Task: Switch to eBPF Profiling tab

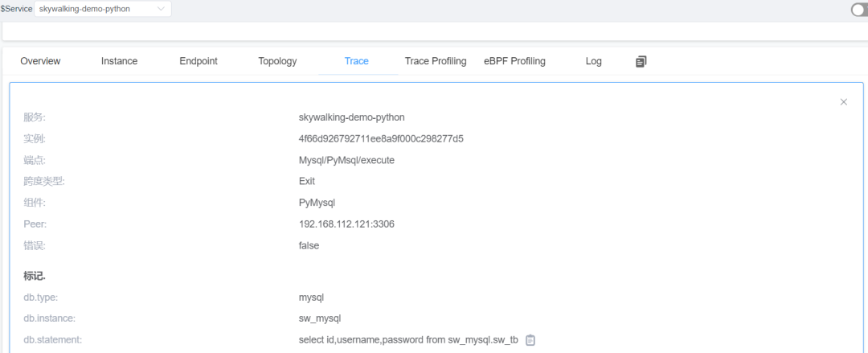Action: click(x=514, y=61)
